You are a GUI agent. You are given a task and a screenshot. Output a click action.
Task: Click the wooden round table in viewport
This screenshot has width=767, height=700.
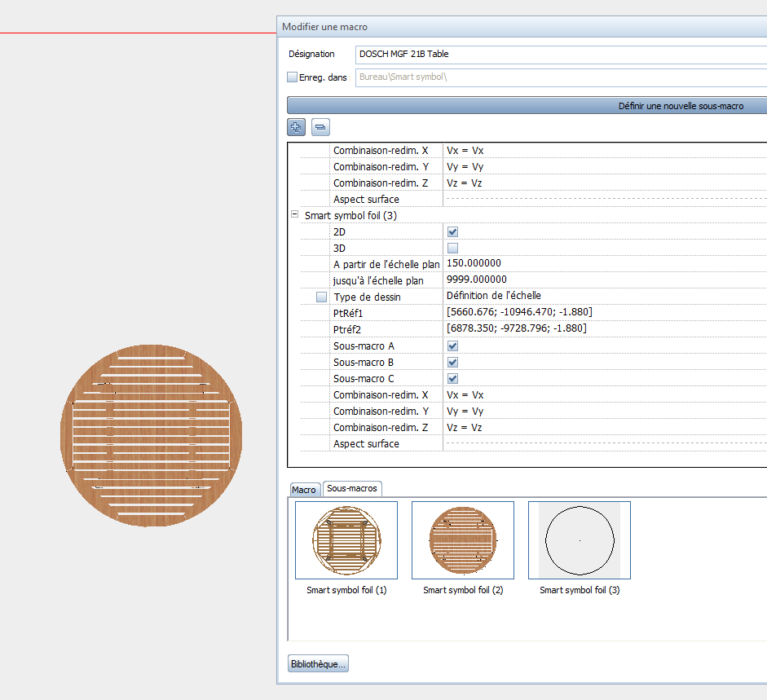[151, 435]
